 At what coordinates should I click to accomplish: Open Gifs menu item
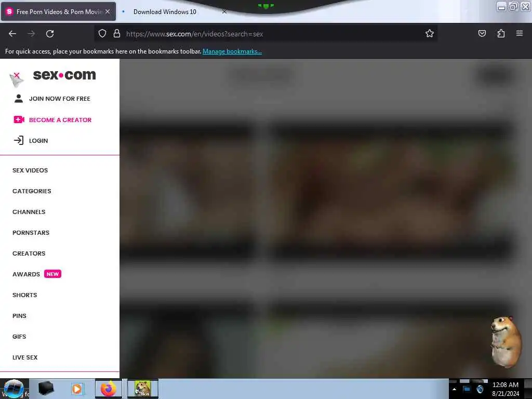click(19, 337)
